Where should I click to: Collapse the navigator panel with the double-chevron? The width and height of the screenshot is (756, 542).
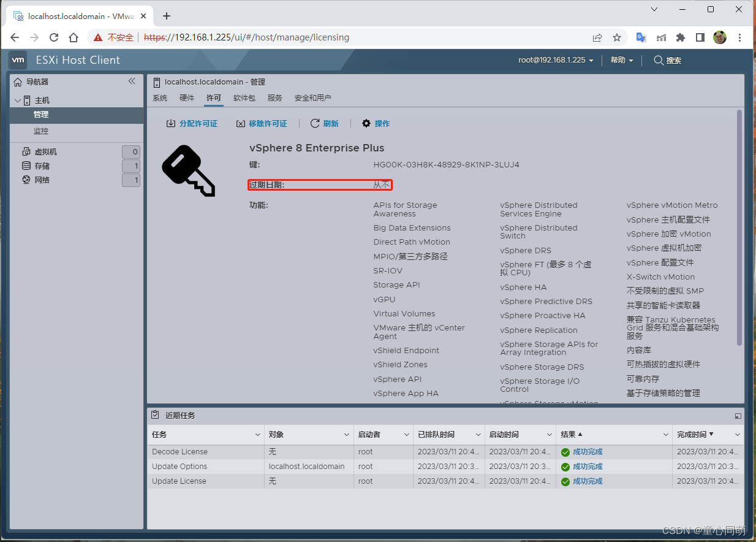pos(132,82)
